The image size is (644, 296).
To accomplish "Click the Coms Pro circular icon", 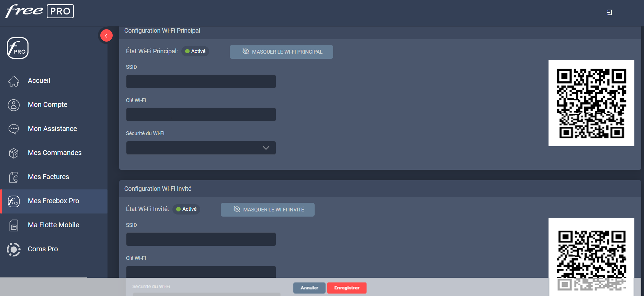I will point(14,249).
